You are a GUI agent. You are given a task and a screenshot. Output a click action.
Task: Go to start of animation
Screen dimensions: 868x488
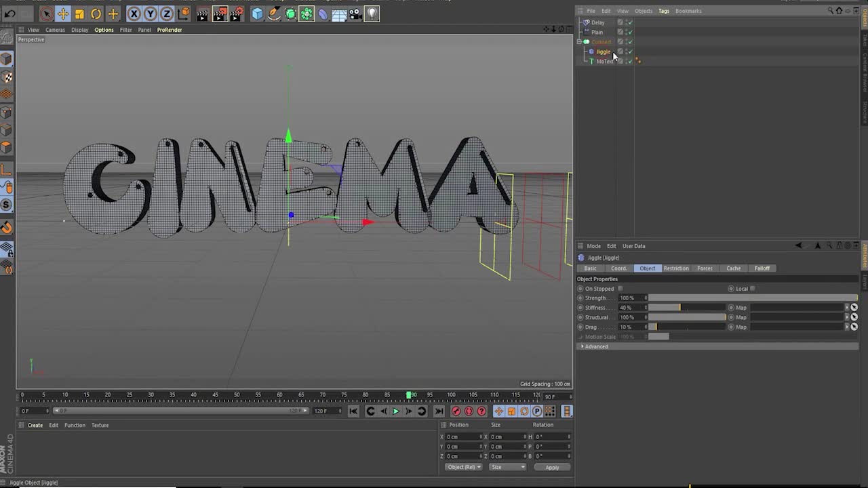[353, 411]
